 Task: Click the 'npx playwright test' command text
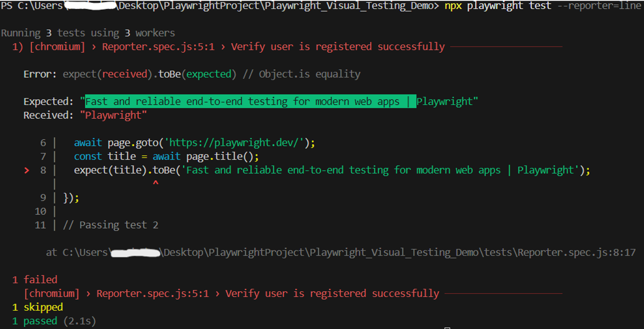pyautogui.click(x=498, y=6)
